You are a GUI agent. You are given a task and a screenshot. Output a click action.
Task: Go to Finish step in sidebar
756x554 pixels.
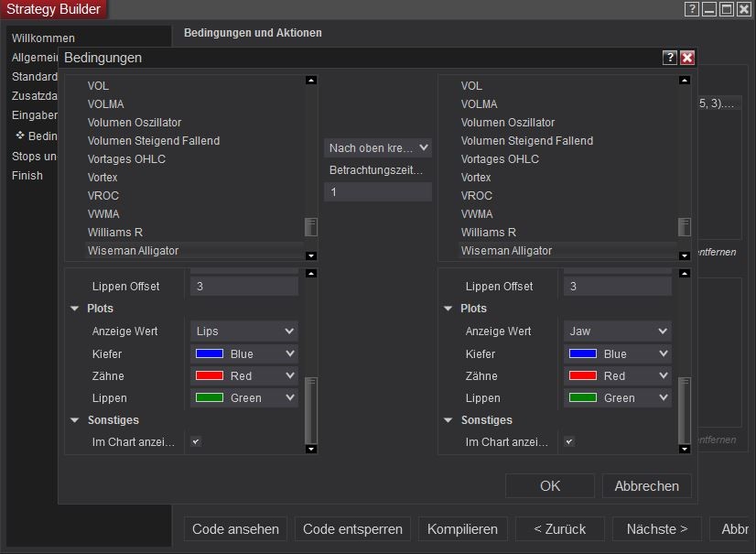tap(27, 176)
